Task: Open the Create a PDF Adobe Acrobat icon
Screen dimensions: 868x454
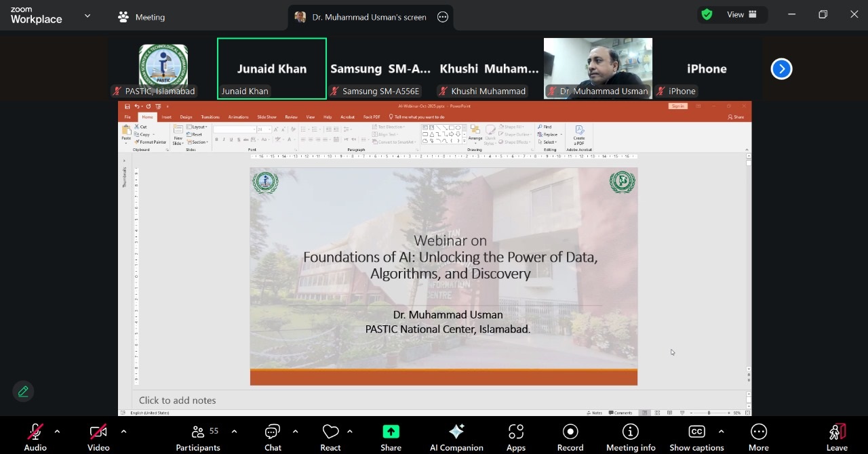Action: click(x=578, y=133)
